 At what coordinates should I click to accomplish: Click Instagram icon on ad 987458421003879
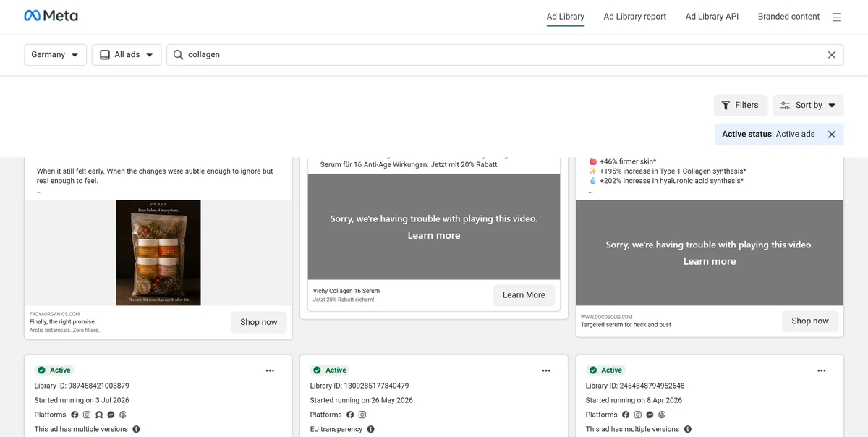coord(87,415)
